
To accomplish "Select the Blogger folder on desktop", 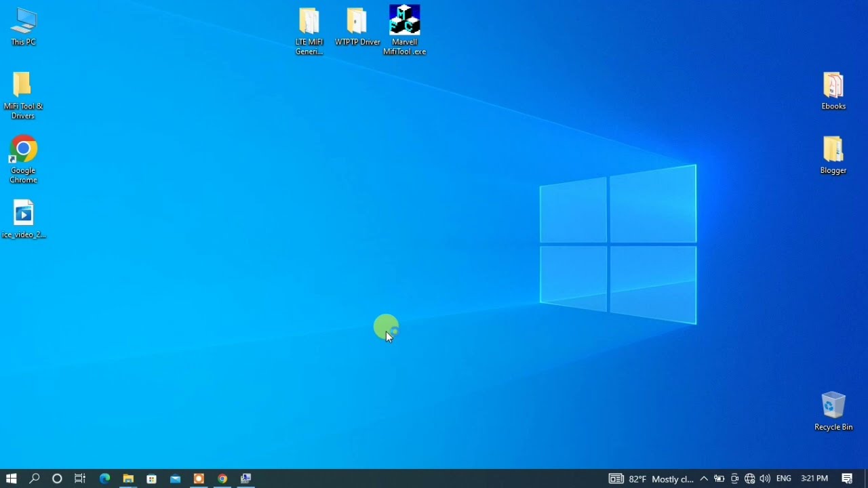I will (833, 155).
